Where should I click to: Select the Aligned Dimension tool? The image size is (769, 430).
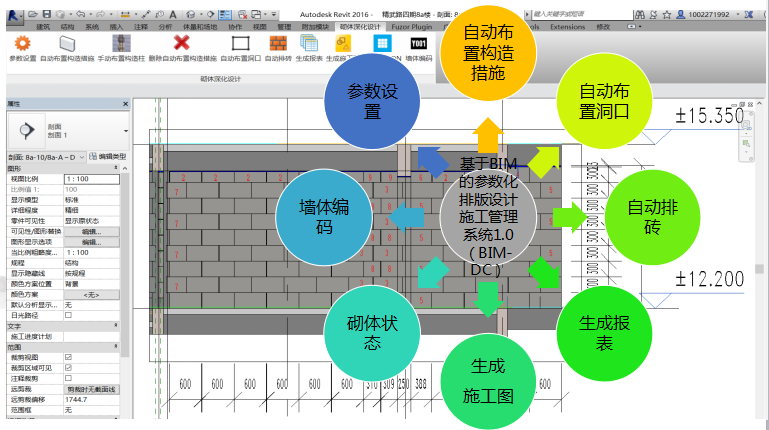pyautogui.click(x=126, y=15)
